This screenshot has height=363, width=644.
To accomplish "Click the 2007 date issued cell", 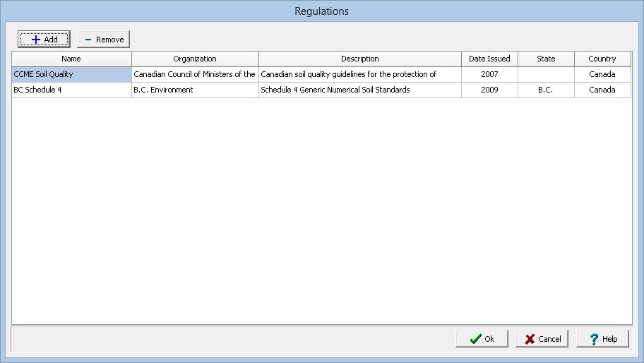I will point(489,74).
